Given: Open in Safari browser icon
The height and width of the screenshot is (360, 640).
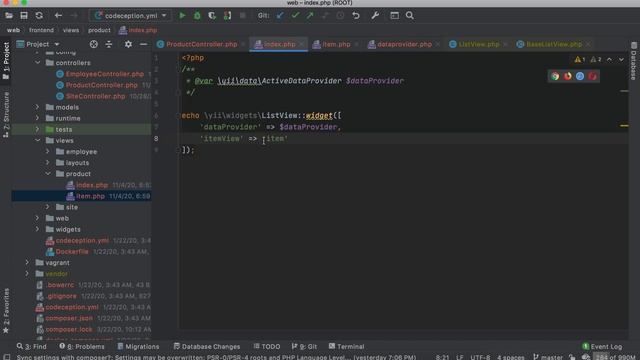Looking at the screenshot, I should (x=580, y=76).
